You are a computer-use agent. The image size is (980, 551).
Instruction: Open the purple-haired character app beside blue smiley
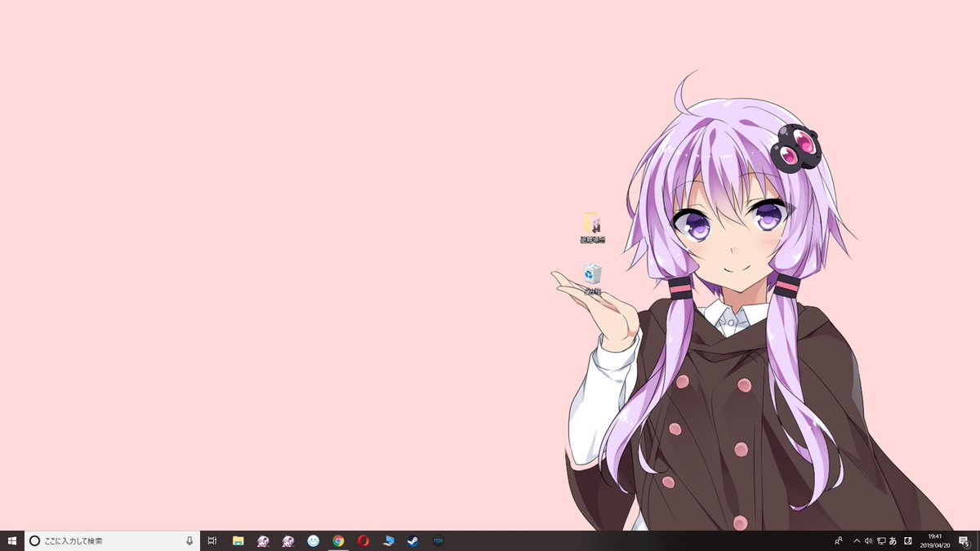pyautogui.click(x=288, y=540)
